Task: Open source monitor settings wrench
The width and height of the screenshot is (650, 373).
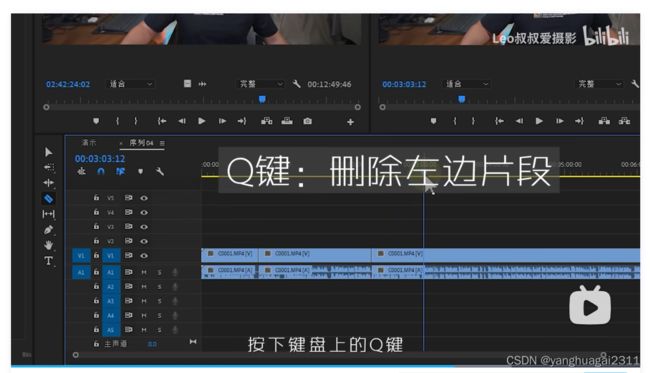Action: point(296,84)
